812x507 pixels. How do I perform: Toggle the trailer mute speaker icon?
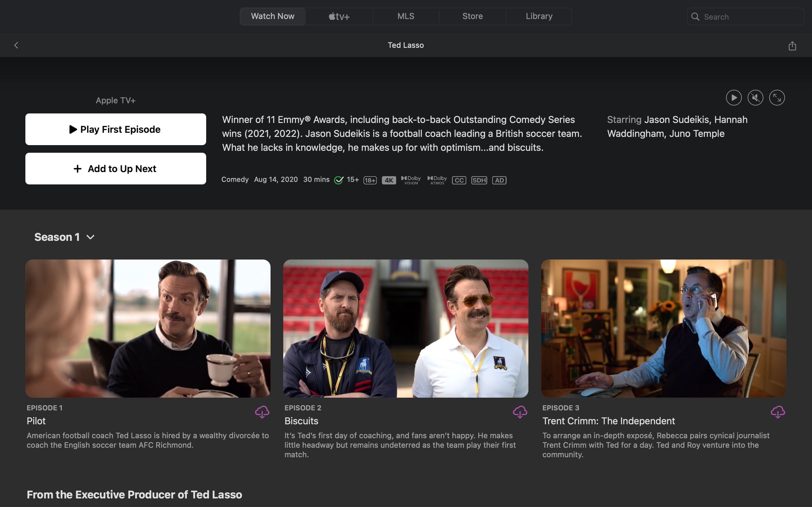[x=755, y=98]
